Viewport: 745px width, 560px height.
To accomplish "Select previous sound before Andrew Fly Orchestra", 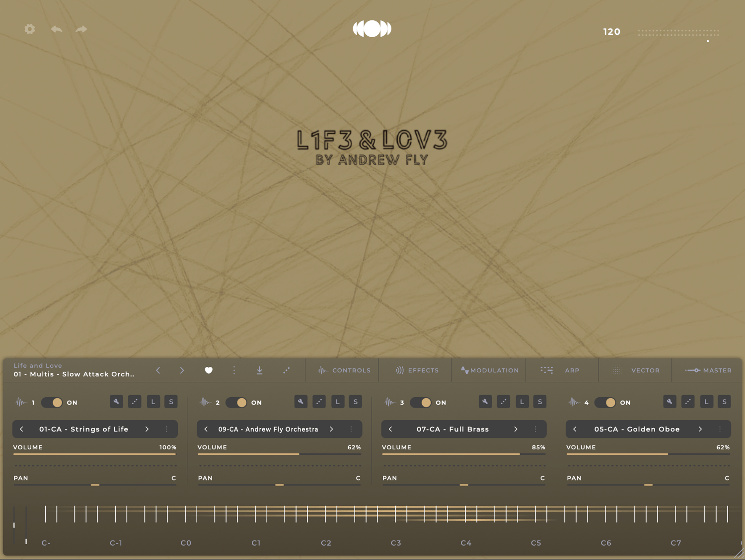I will 206,429.
